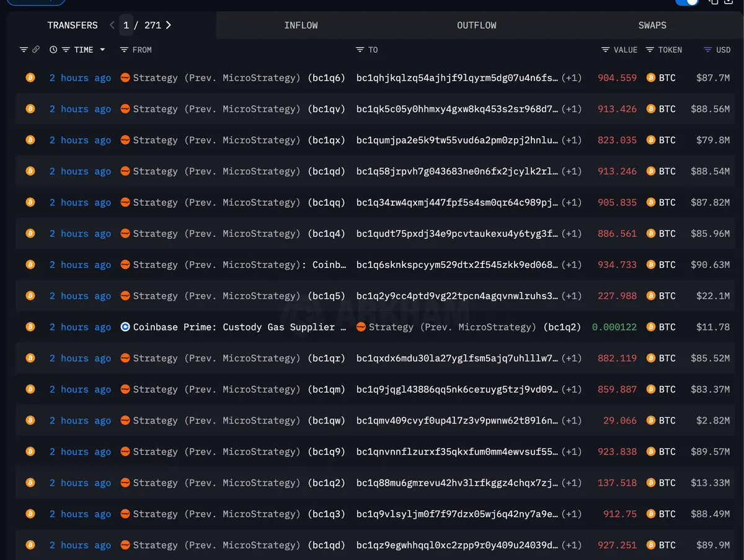Switch to the SWAPS tab
The width and height of the screenshot is (744, 560).
click(x=652, y=25)
